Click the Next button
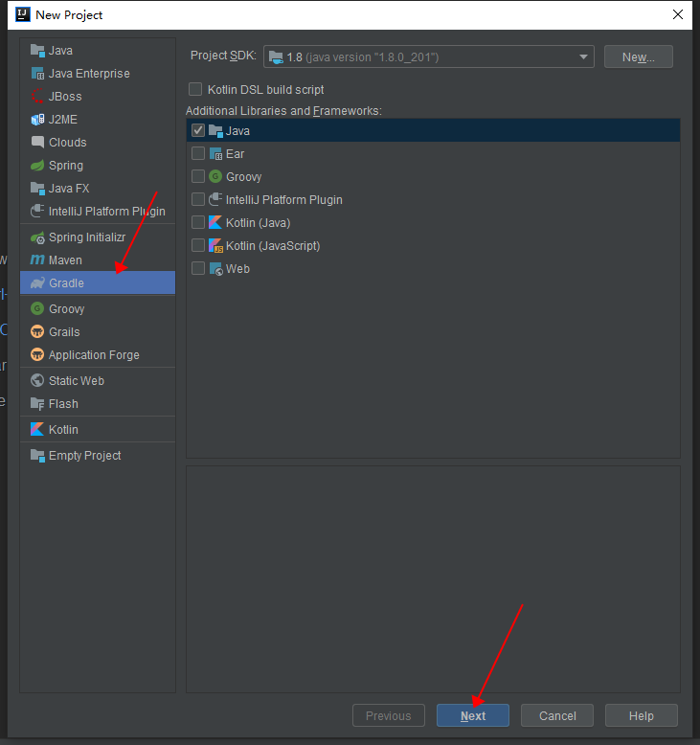700x745 pixels. (473, 715)
